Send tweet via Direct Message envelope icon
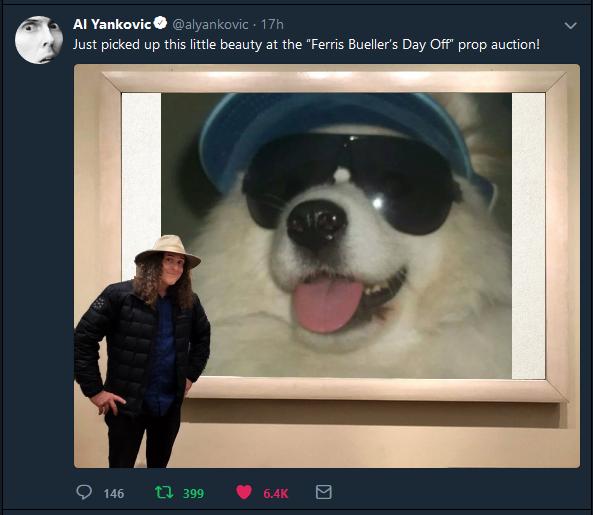The image size is (593, 515). [324, 492]
